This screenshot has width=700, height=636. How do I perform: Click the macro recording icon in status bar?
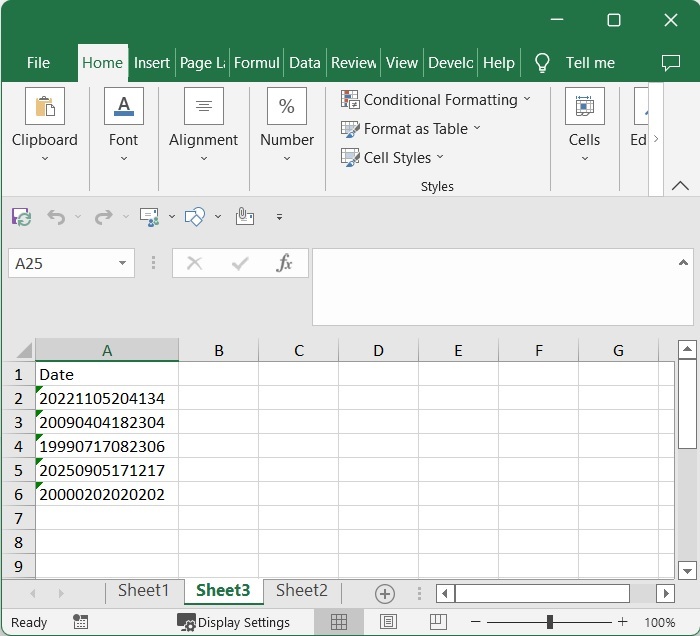click(81, 622)
